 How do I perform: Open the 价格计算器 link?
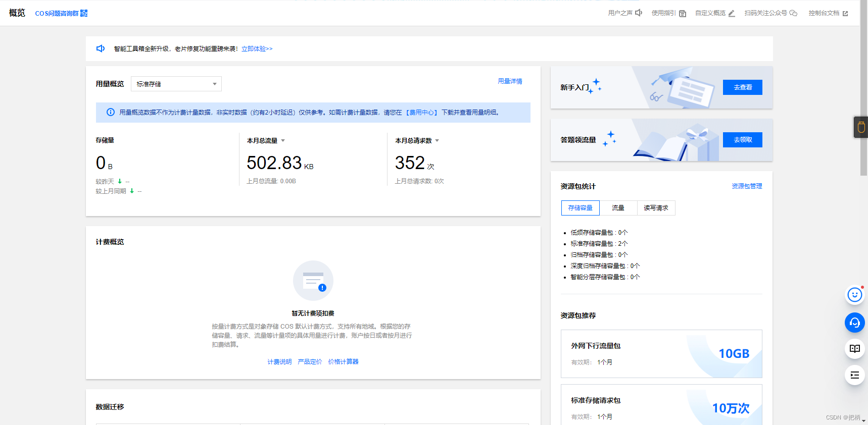point(343,362)
